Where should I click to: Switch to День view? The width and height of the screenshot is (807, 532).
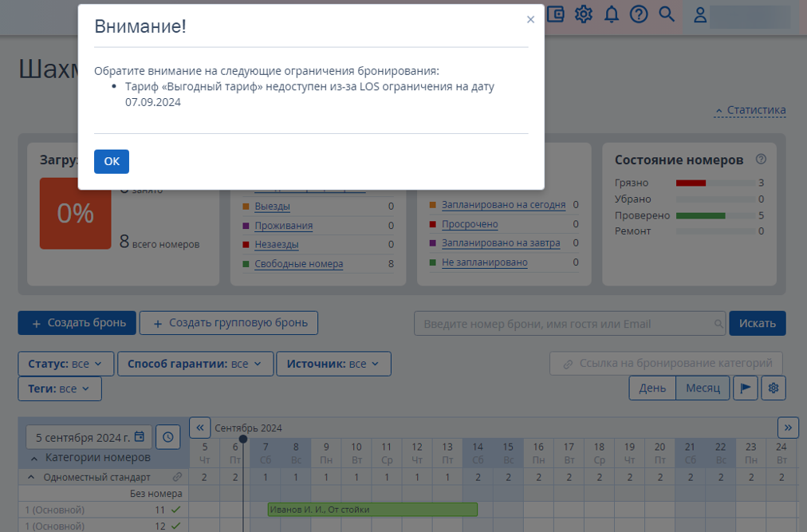(652, 388)
